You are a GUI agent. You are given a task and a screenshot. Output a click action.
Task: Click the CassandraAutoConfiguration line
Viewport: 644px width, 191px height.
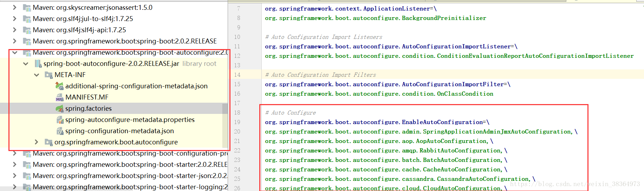[400, 179]
